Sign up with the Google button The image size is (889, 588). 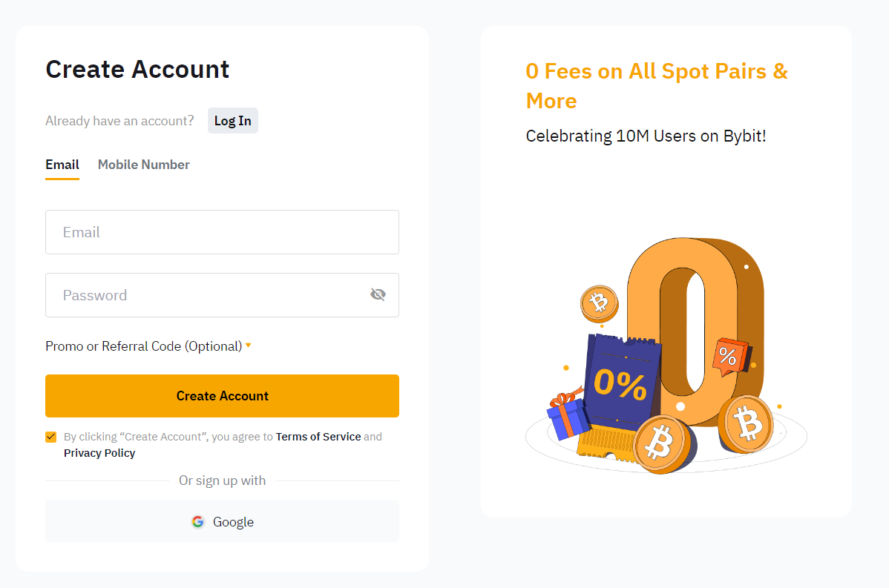tap(223, 521)
